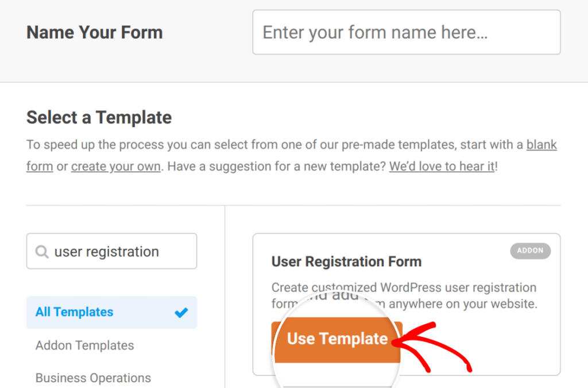588x388 pixels.
Task: Click the We'd love to hear it link
Action: 442,166
